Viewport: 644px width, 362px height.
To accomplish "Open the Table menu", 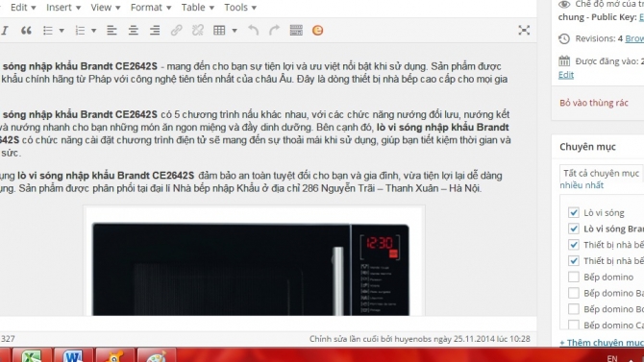I will click(x=198, y=8).
